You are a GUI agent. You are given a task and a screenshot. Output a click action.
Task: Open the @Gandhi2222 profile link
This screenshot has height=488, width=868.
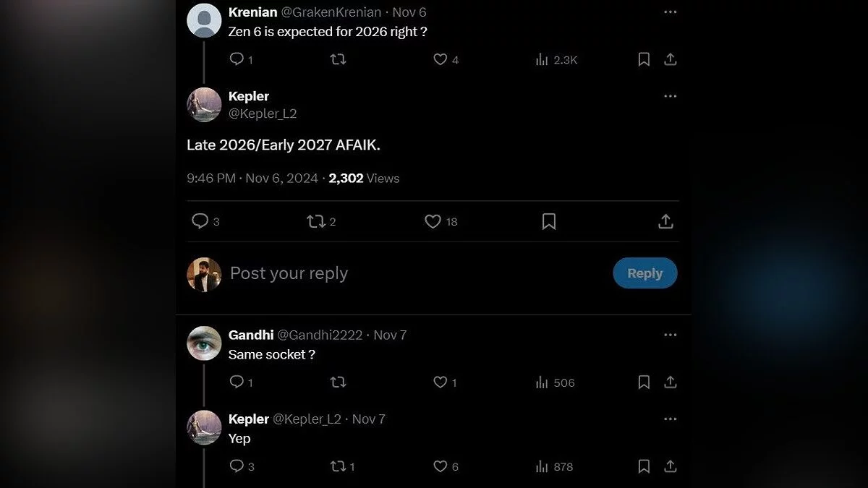(320, 335)
